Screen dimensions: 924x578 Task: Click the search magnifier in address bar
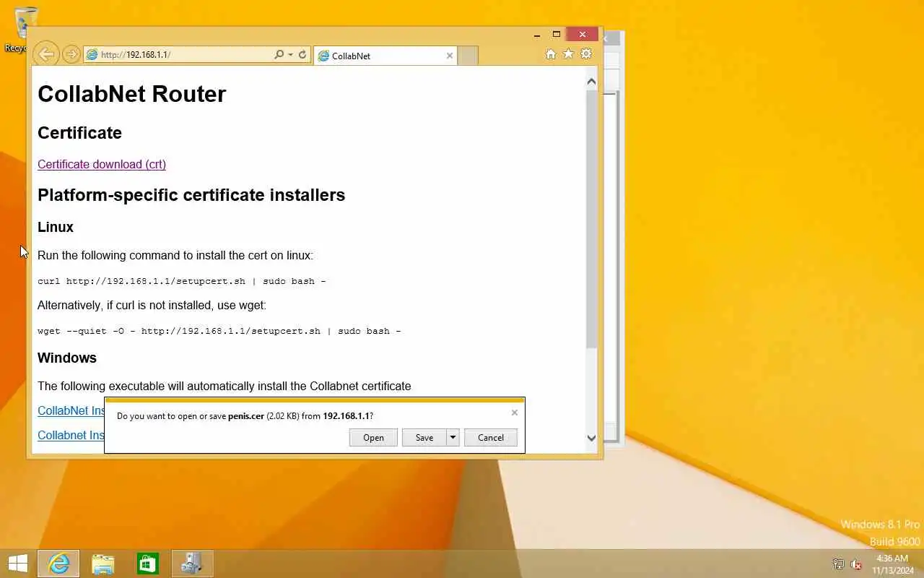coord(279,55)
